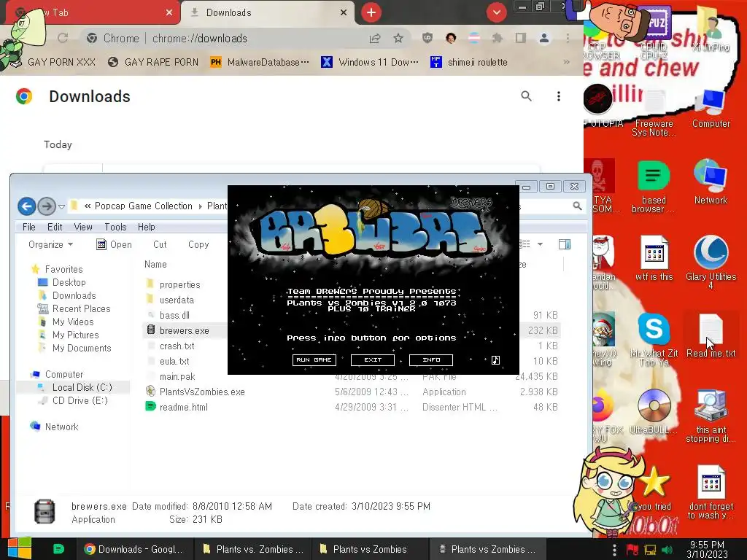Open shimeji roulette bookmark
Image resolution: width=747 pixels, height=560 pixels.
[469, 63]
